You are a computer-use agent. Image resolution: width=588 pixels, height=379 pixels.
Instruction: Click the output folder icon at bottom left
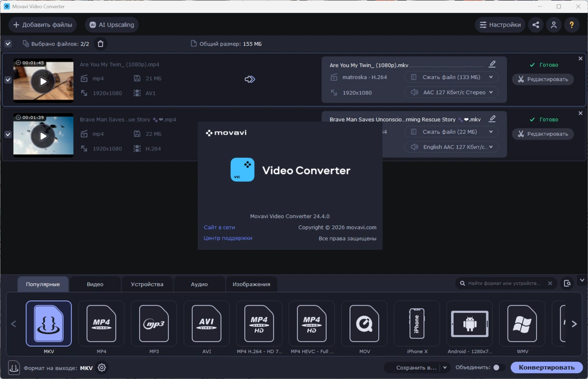click(14, 367)
